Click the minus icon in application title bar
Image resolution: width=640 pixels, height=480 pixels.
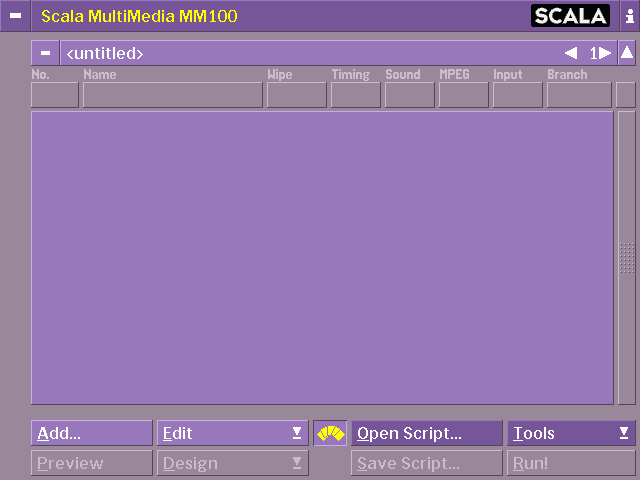point(15,16)
